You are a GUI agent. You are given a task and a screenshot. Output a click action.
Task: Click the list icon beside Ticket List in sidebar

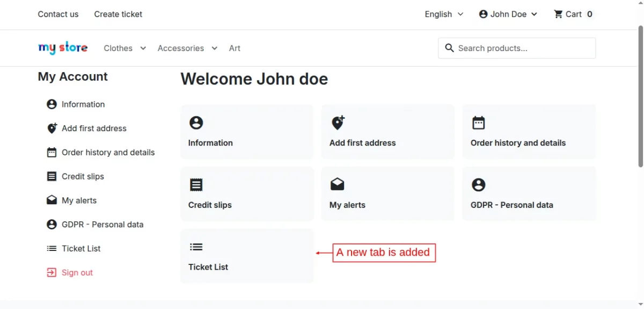coord(52,248)
